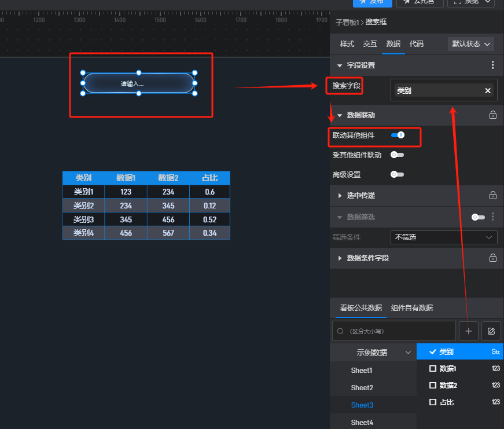Check the 数据1 field checkbox
504x429 pixels.
coord(433,369)
